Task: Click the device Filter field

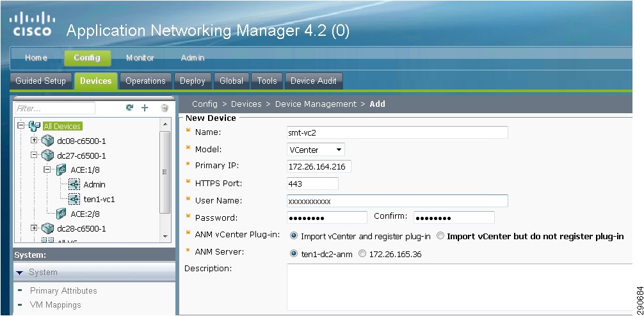Action: click(x=54, y=108)
